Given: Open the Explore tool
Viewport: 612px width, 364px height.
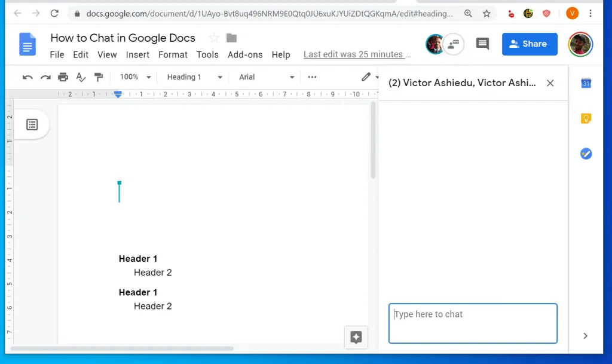Looking at the screenshot, I should click(x=356, y=337).
